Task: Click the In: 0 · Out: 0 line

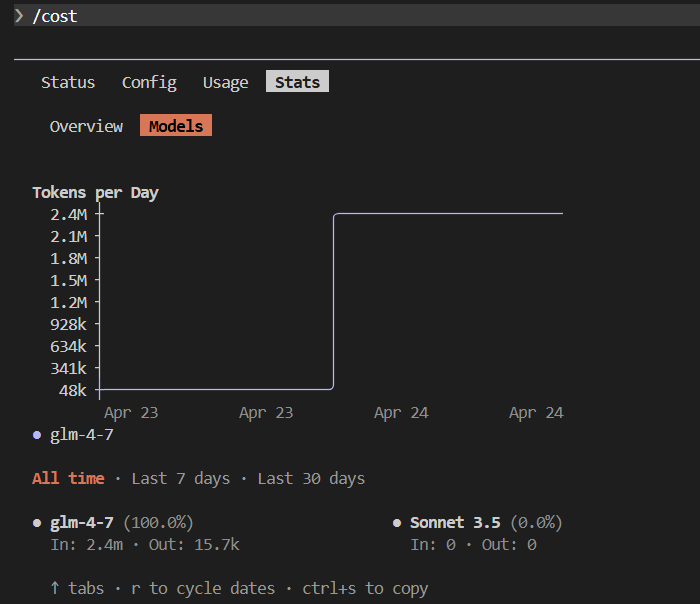Action: pyautogui.click(x=473, y=544)
